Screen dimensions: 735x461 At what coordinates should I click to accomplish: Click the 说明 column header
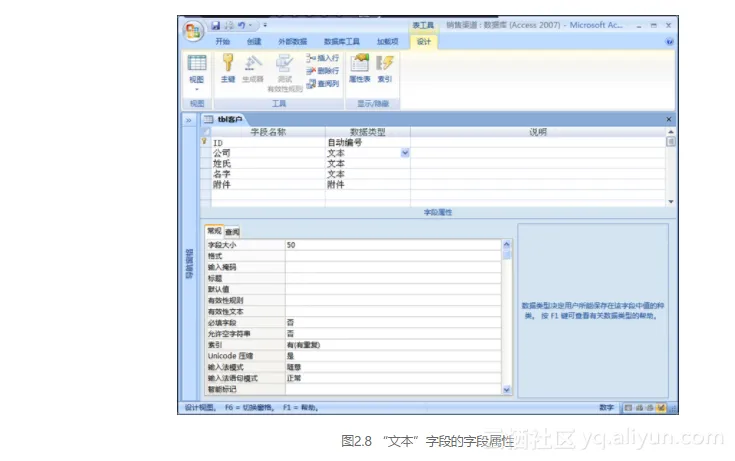click(538, 132)
